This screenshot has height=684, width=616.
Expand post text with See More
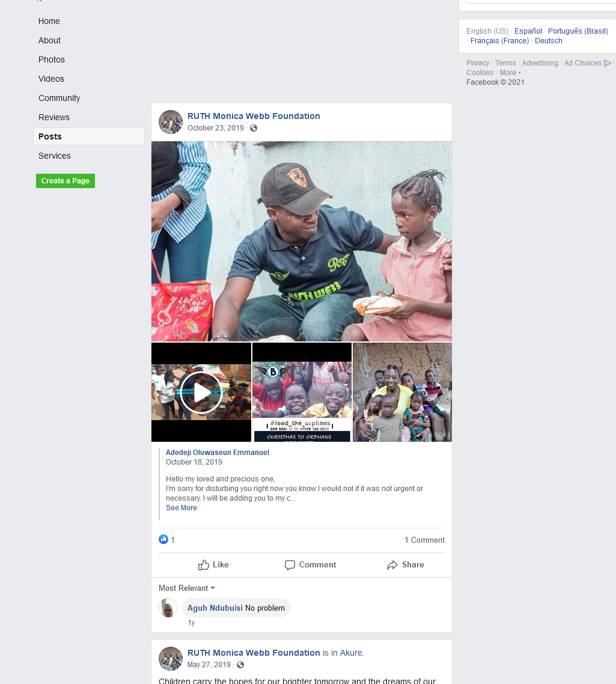click(181, 508)
